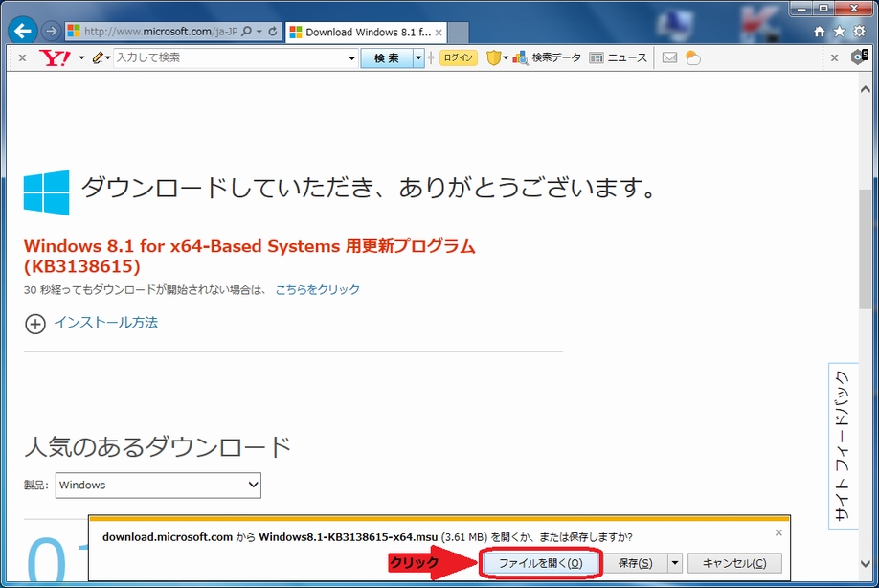Click the 検索 search button
The image size is (879, 588).
pyautogui.click(x=387, y=58)
